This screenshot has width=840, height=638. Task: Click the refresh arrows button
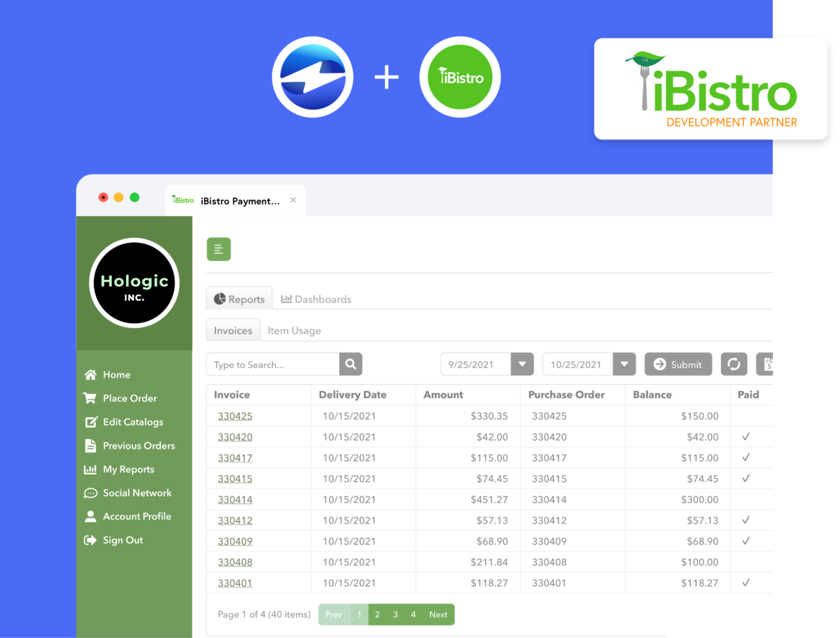734,364
